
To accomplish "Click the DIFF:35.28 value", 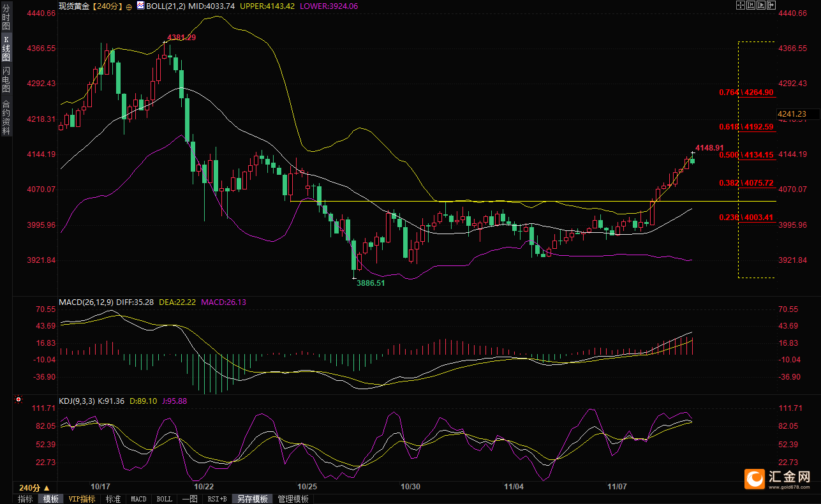I will point(135,302).
